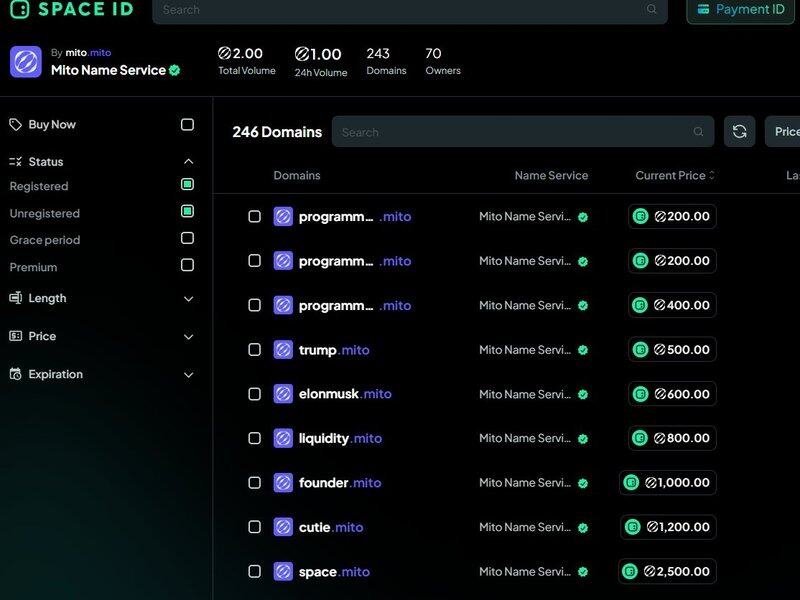Click the elonmusk.mito domain icon
The width and height of the screenshot is (800, 600).
(283, 394)
